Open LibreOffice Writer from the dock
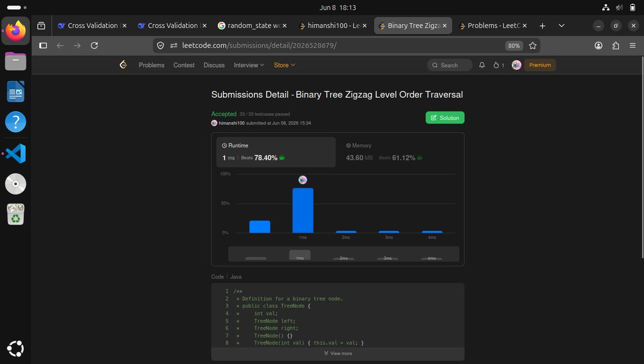The height and width of the screenshot is (364, 644). click(16, 92)
